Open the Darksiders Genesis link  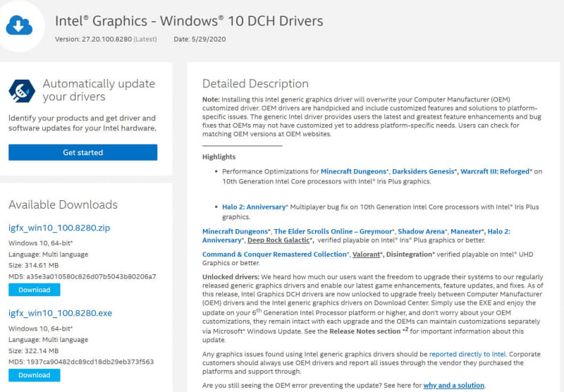(x=423, y=171)
